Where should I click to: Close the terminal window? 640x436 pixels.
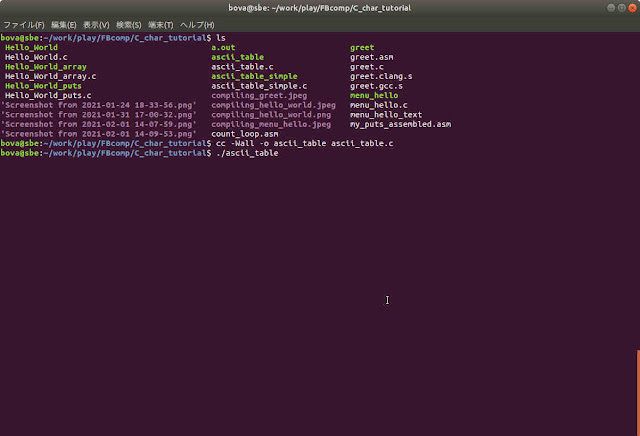[633, 8]
